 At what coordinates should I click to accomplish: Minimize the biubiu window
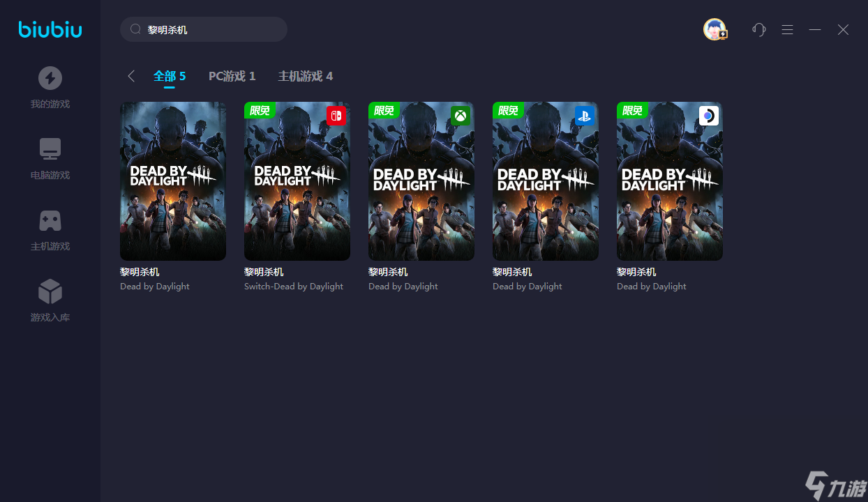click(815, 29)
